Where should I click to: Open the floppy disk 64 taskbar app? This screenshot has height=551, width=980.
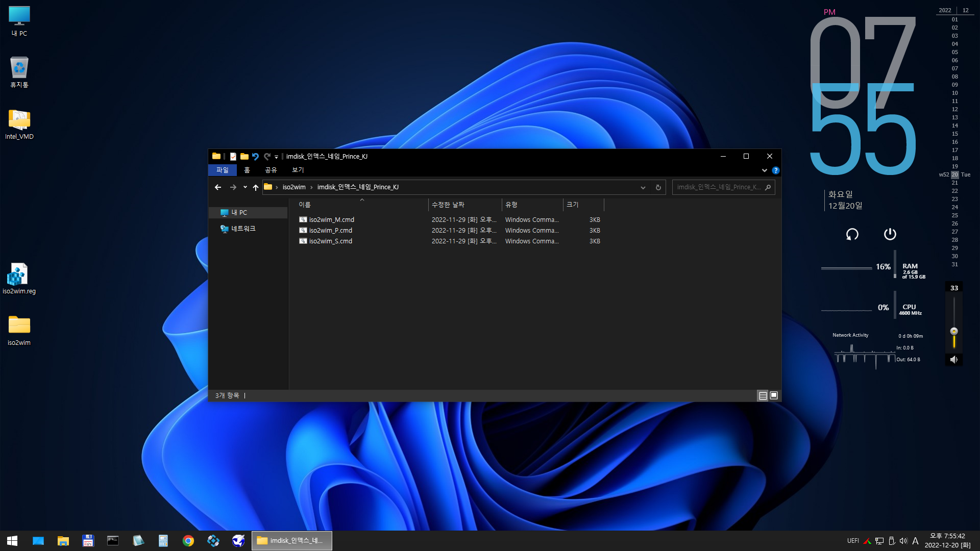click(88, 541)
